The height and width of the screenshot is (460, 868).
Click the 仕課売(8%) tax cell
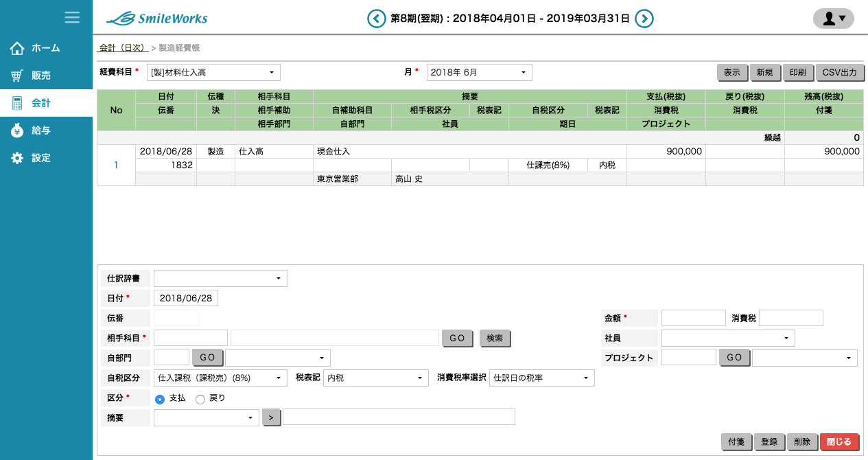(x=548, y=165)
